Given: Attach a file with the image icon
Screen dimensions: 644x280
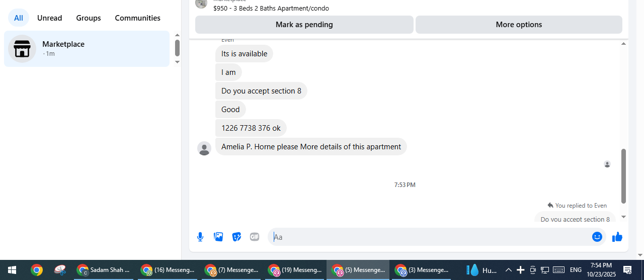Looking at the screenshot, I should (x=218, y=237).
